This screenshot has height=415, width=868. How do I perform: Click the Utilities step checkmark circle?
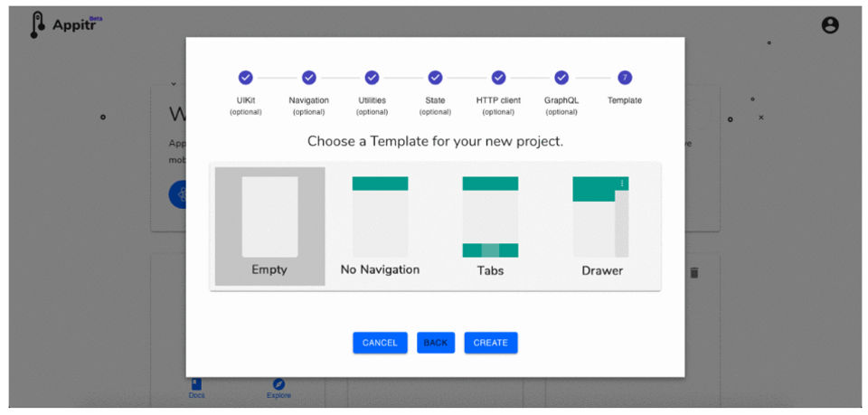[372, 78]
